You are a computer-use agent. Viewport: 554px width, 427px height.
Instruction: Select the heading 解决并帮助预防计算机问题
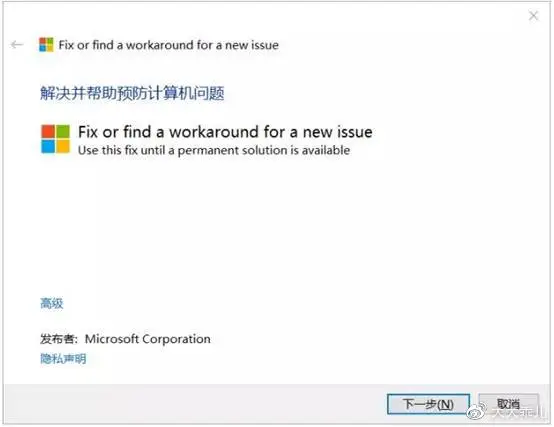pos(132,93)
